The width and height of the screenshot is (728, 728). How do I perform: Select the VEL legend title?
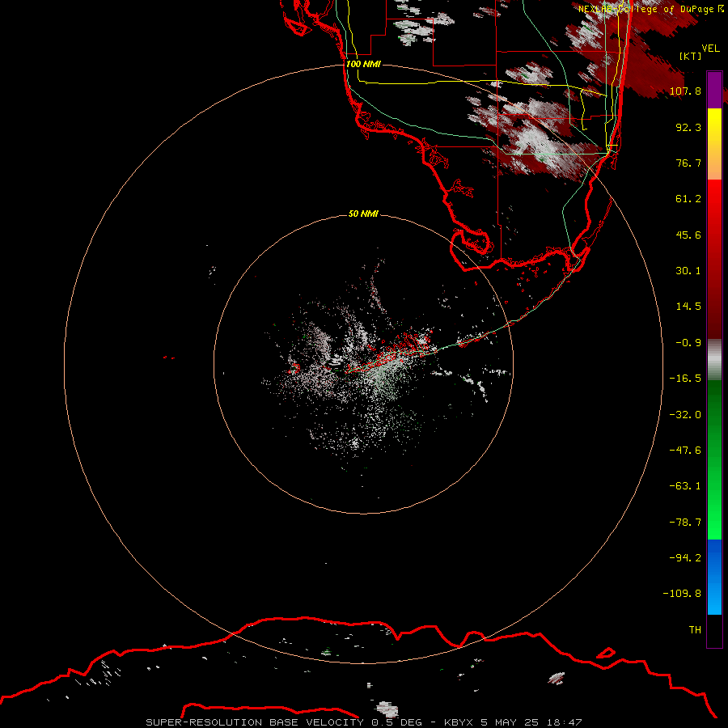(x=710, y=49)
